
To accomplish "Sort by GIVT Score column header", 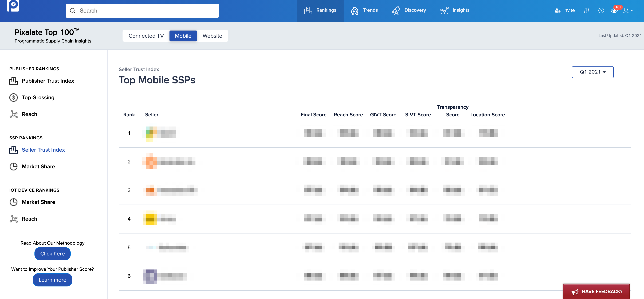I will pos(383,115).
